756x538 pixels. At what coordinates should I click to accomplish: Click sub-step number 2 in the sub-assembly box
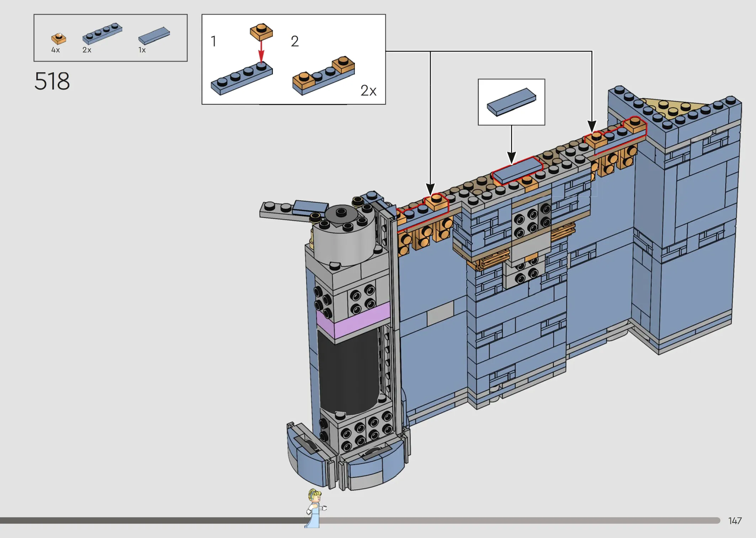tap(295, 41)
